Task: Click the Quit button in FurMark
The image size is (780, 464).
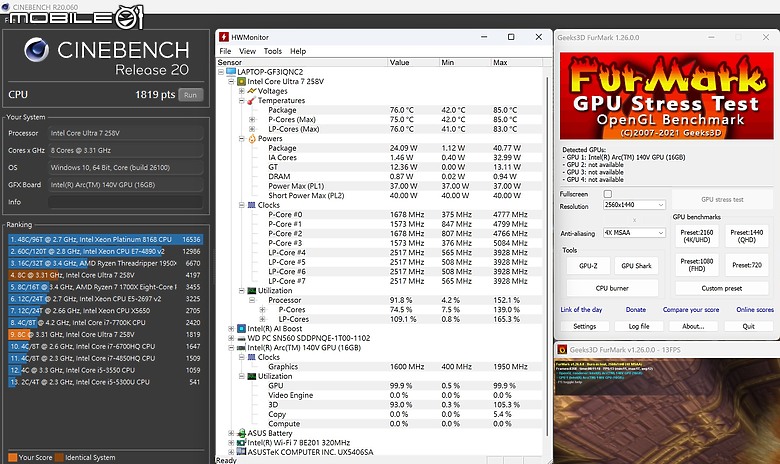Action: (x=748, y=326)
